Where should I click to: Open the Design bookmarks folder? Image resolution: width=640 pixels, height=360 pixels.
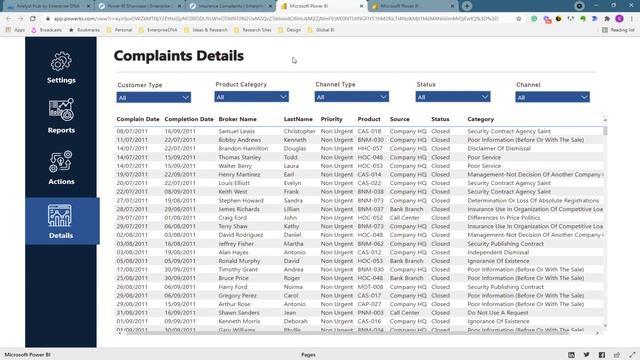tap(290, 30)
